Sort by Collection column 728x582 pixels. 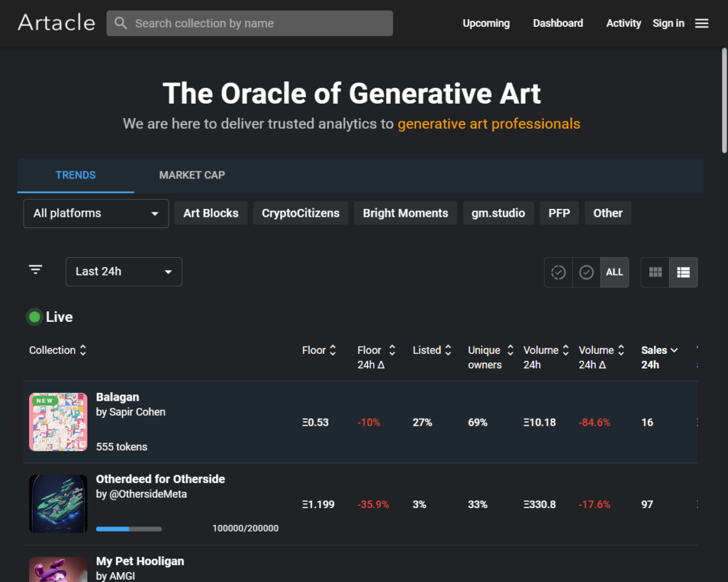[58, 350]
